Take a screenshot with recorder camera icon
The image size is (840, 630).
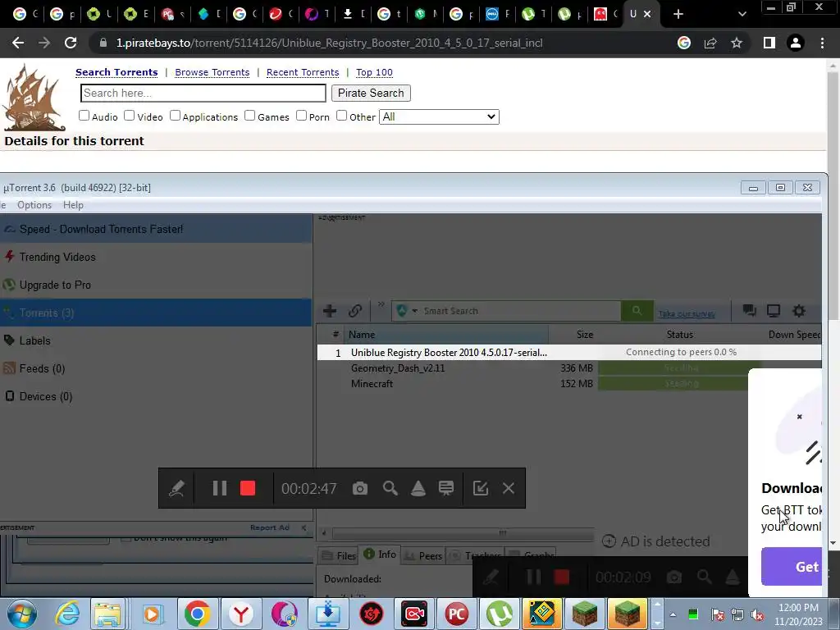click(360, 488)
